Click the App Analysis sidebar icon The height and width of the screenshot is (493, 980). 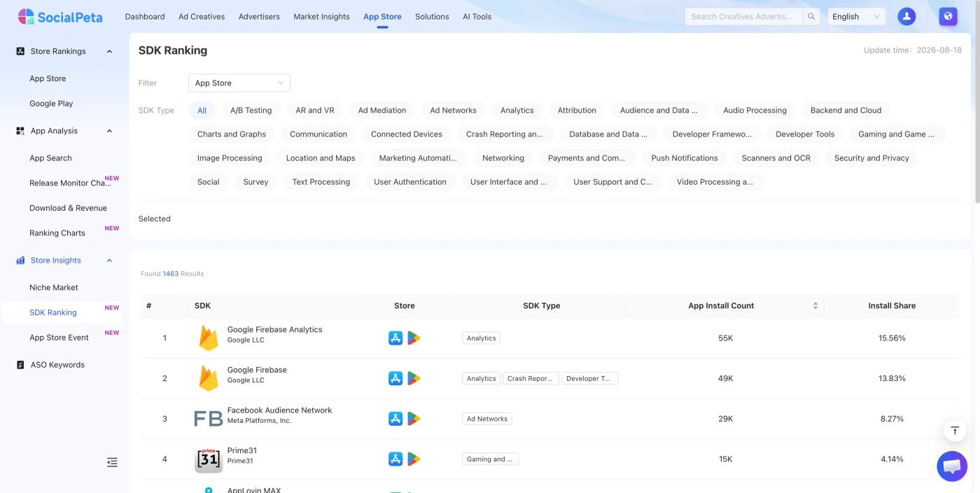tap(20, 131)
